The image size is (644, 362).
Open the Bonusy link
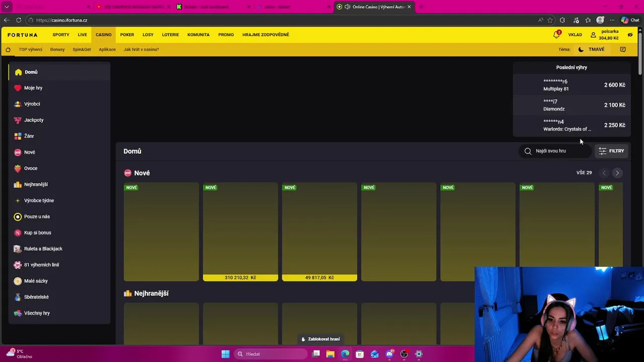click(57, 49)
